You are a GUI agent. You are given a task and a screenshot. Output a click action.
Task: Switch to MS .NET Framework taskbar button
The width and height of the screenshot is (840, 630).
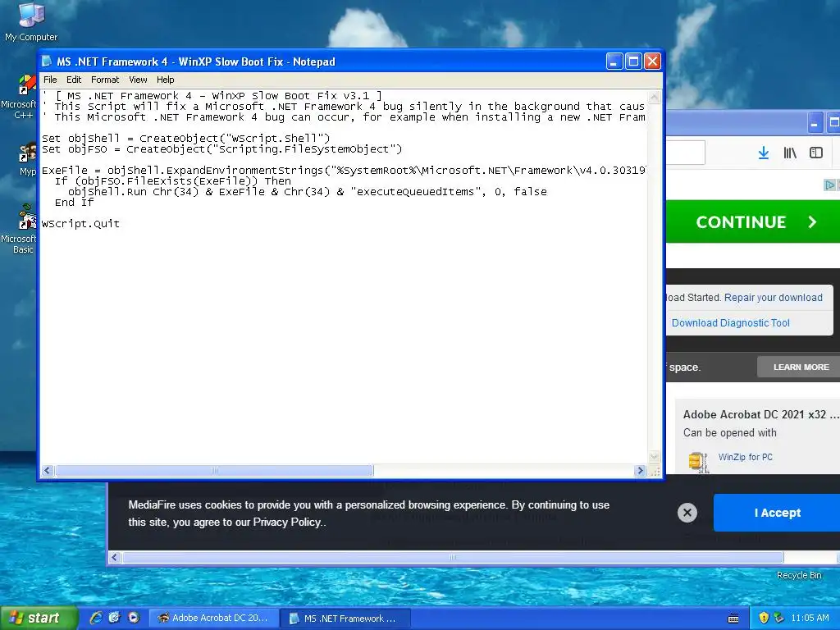(345, 619)
